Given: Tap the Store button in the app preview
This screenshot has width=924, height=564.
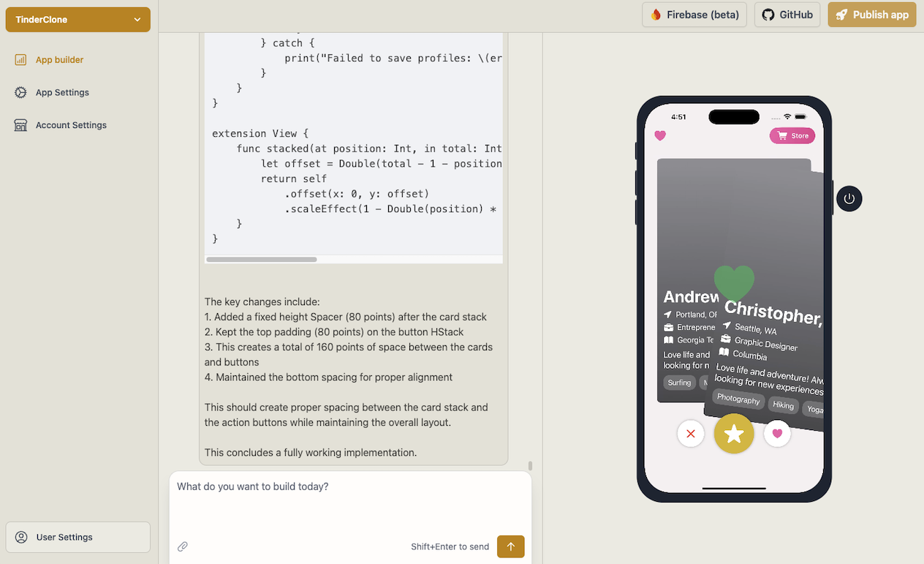Looking at the screenshot, I should coord(792,135).
